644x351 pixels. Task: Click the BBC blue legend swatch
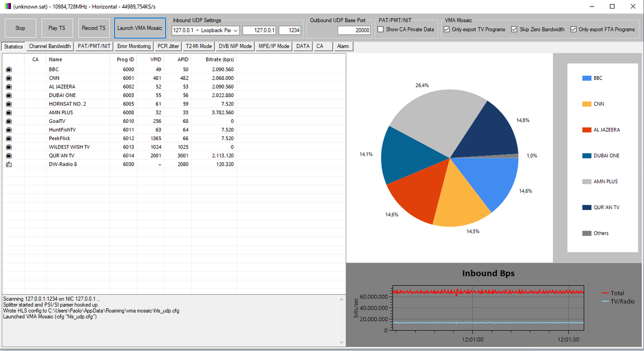[587, 78]
